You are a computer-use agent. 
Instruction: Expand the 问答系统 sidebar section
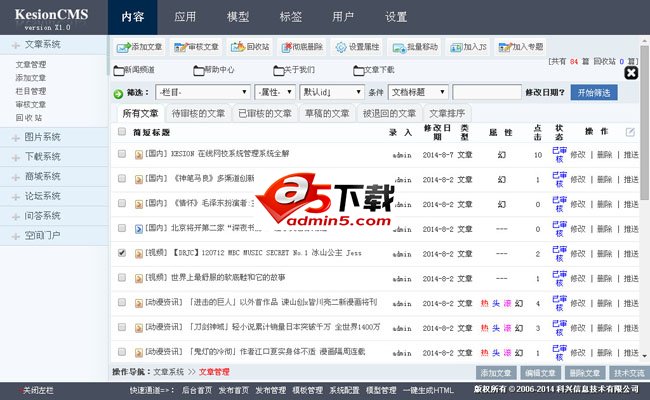(x=54, y=216)
